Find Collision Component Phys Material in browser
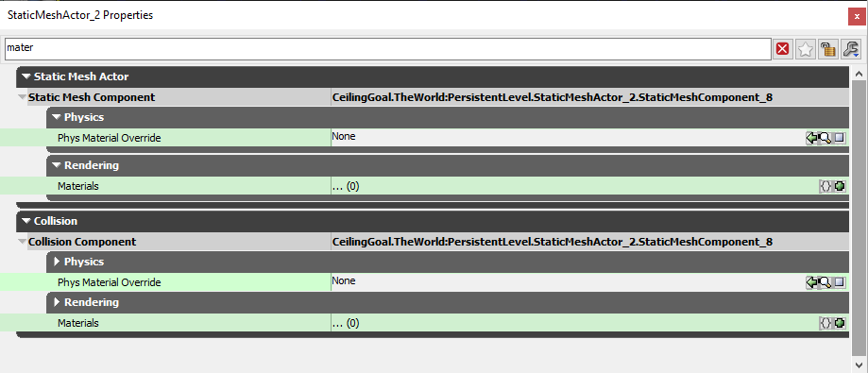This screenshot has width=868, height=373. click(x=825, y=282)
